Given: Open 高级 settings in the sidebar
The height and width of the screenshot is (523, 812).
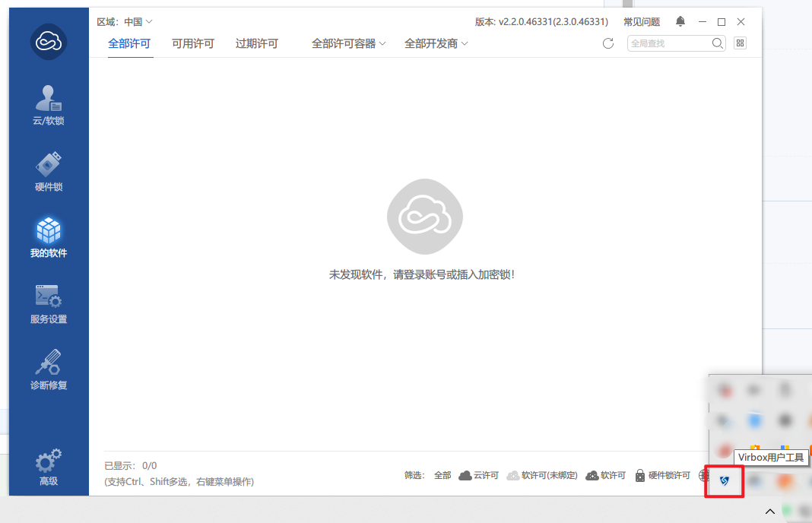Looking at the screenshot, I should [49, 467].
